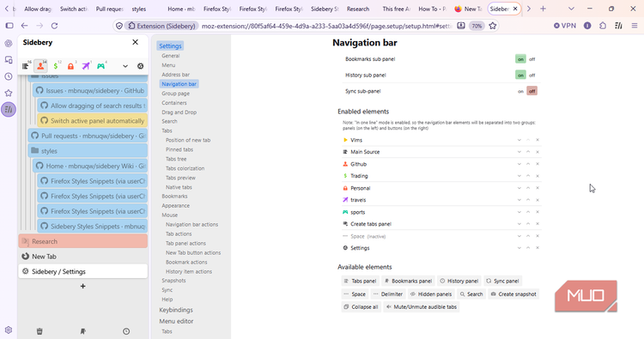Open sidebar customize gear at bottom left
Image resolution: width=644 pixels, height=339 pixels.
(x=9, y=330)
